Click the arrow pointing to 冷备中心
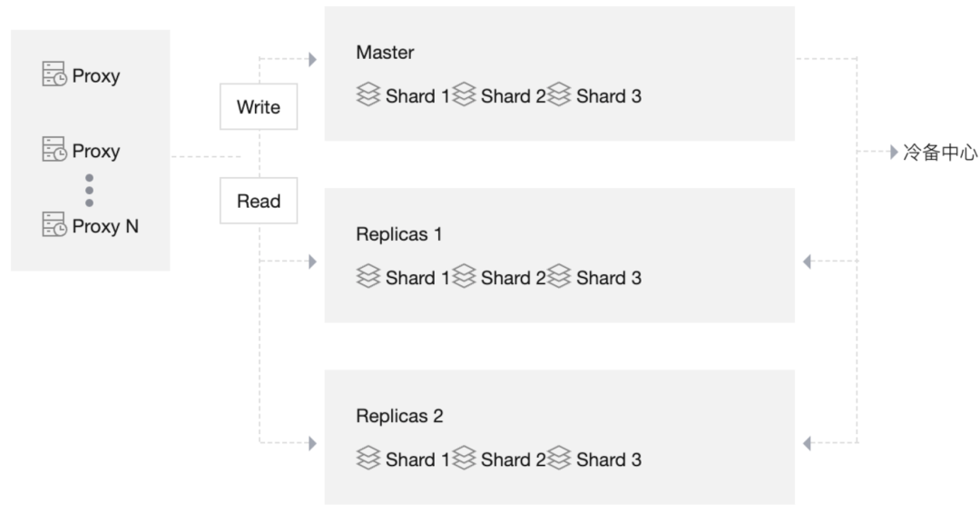Image resolution: width=980 pixels, height=514 pixels. pyautogui.click(x=893, y=153)
